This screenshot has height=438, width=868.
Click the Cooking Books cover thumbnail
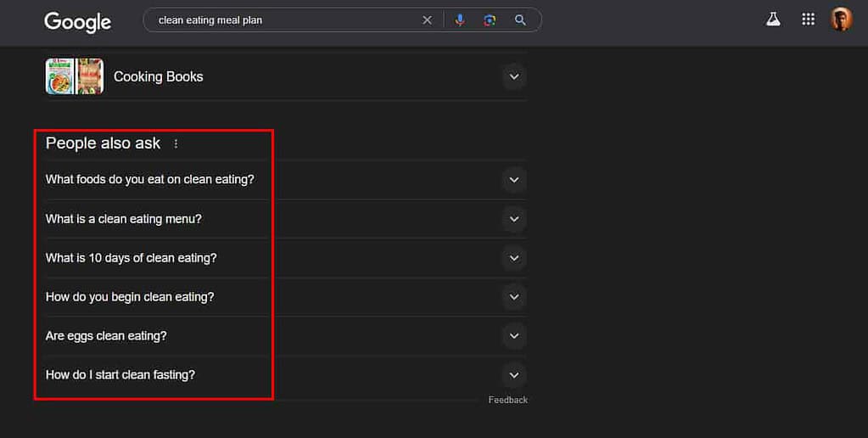[75, 76]
